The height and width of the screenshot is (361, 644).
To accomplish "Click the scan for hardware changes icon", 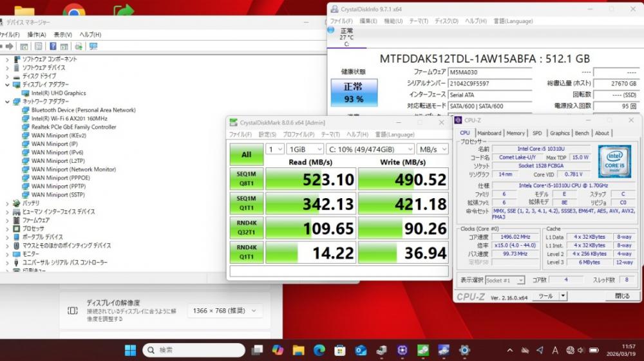I will 93,46.
